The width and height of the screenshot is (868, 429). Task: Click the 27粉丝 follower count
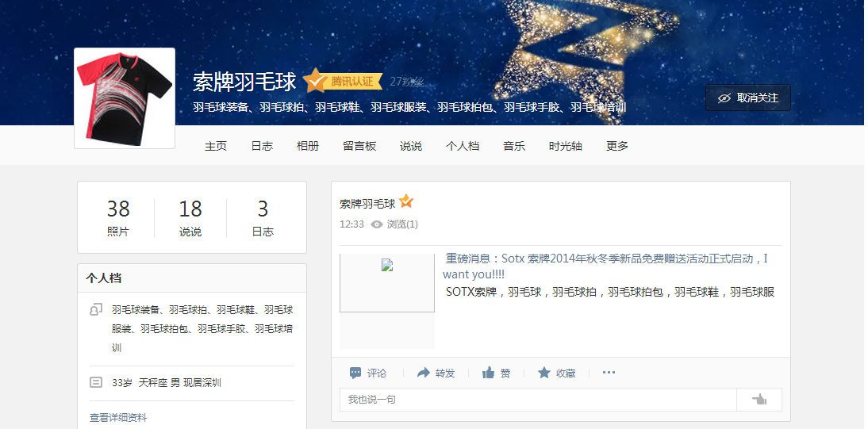pyautogui.click(x=407, y=82)
